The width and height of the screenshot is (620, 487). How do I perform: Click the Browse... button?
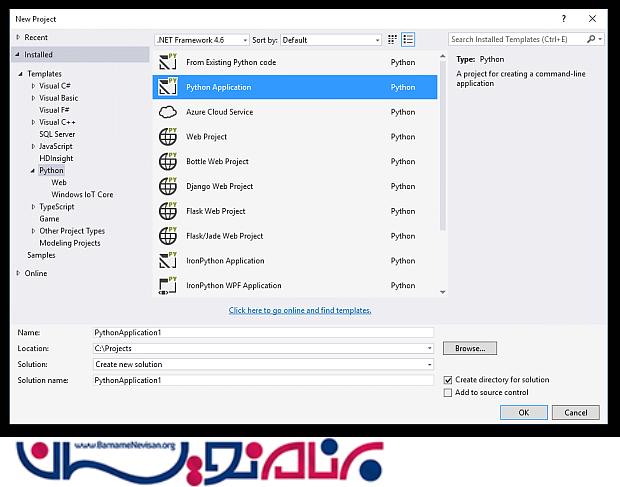(470, 348)
